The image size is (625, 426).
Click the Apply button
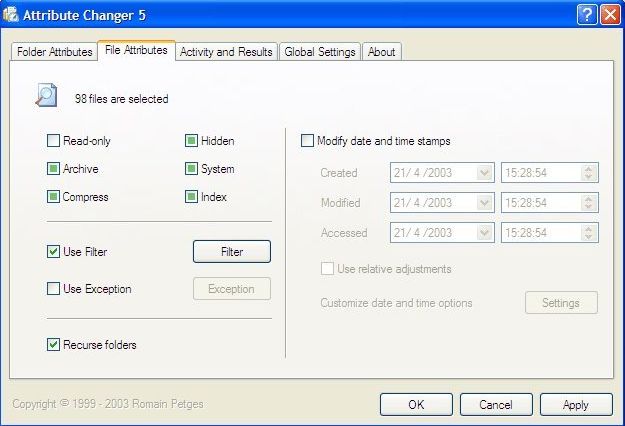pyautogui.click(x=576, y=404)
